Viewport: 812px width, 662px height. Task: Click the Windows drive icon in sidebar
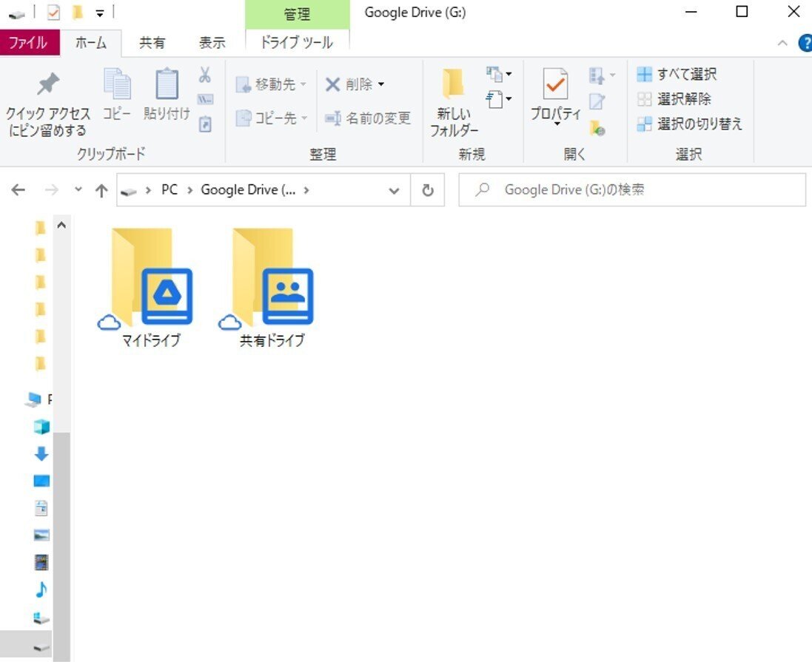point(41,617)
